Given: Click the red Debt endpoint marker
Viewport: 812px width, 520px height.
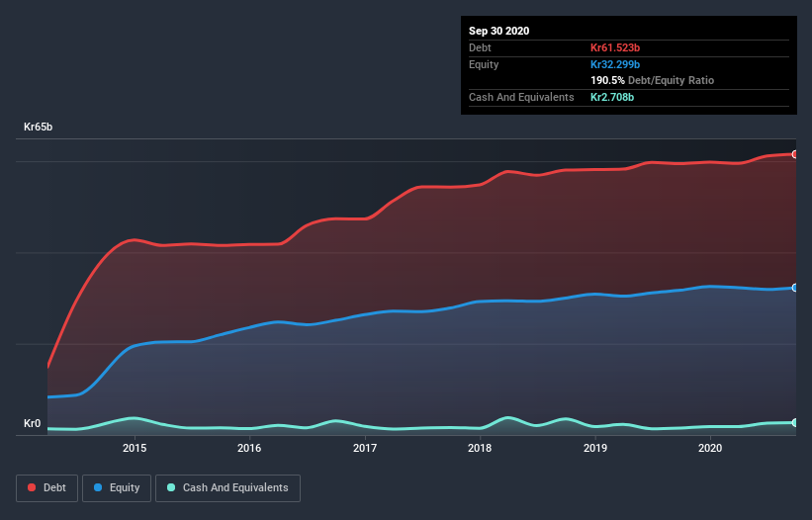Looking at the screenshot, I should pos(795,154).
